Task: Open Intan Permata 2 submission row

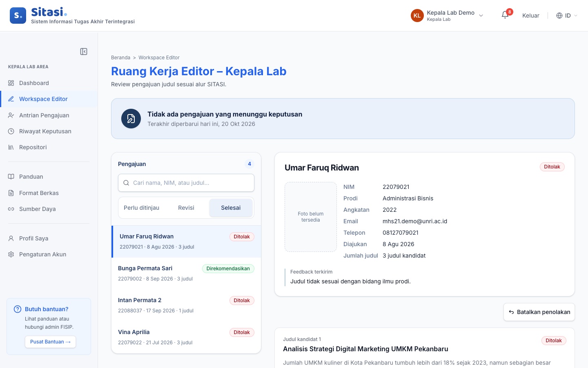Action: tap(186, 305)
